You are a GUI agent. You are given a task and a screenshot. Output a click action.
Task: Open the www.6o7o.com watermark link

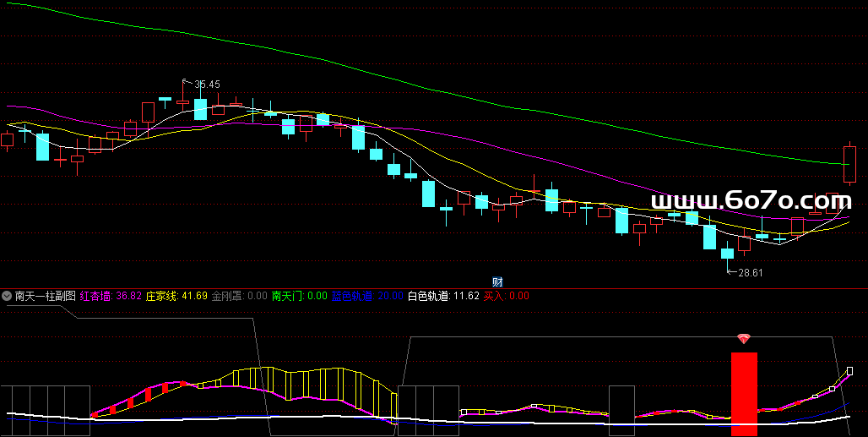(751, 201)
